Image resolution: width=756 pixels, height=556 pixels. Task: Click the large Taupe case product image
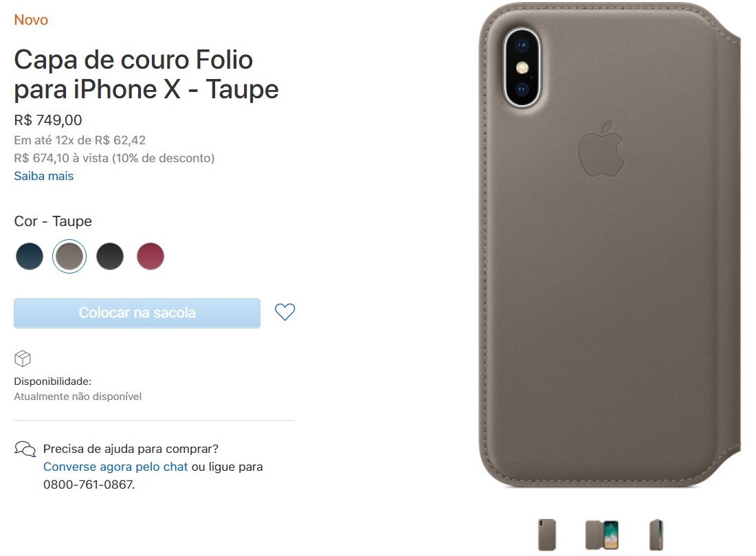(610, 245)
